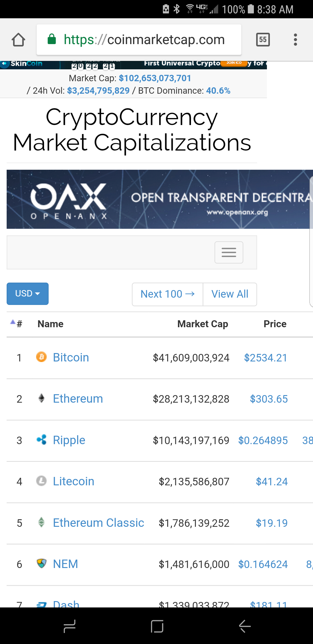The width and height of the screenshot is (313, 644).
Task: Tap the Ripple logo icon
Action: (41, 440)
